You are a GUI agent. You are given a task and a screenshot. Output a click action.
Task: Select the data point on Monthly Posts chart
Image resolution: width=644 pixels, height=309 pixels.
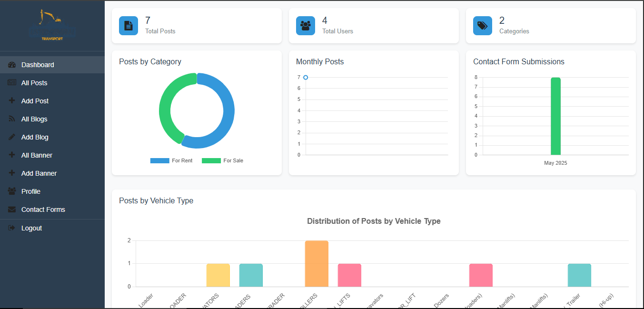pyautogui.click(x=306, y=77)
